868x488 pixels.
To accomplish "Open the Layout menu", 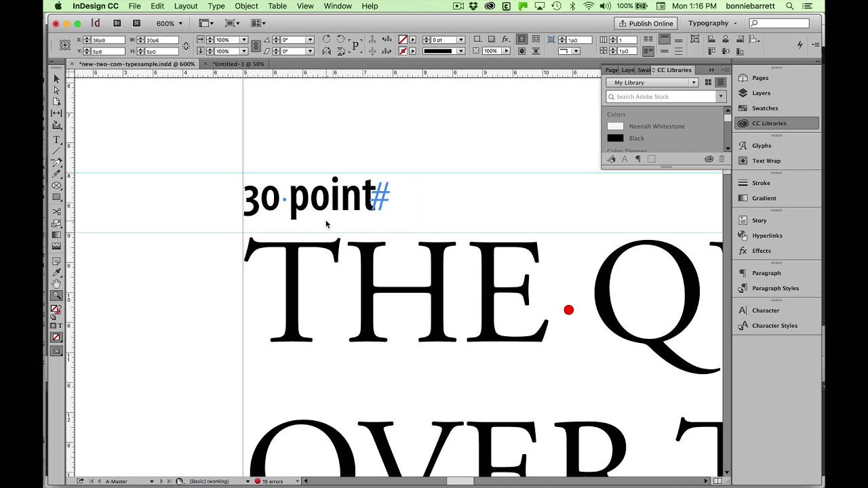I will 186,6.
